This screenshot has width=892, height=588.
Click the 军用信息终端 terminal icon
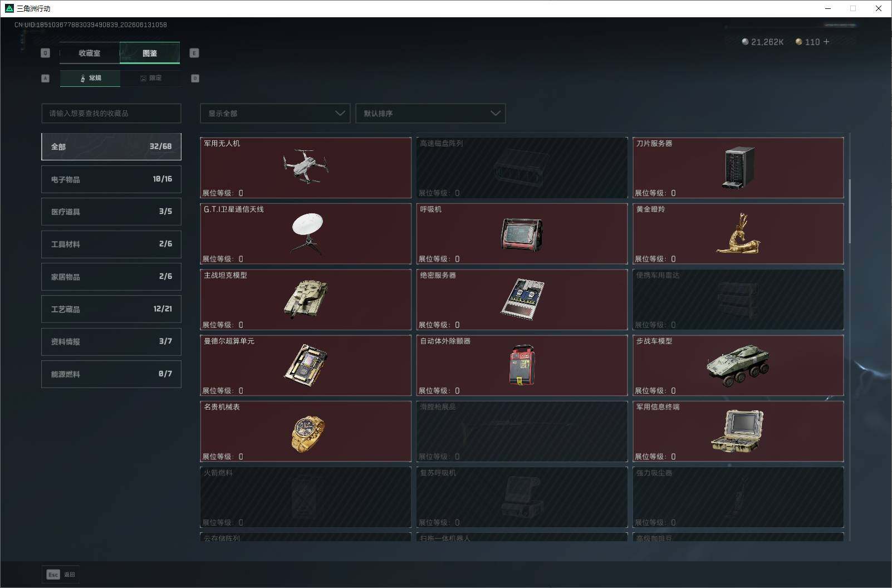pos(737,431)
